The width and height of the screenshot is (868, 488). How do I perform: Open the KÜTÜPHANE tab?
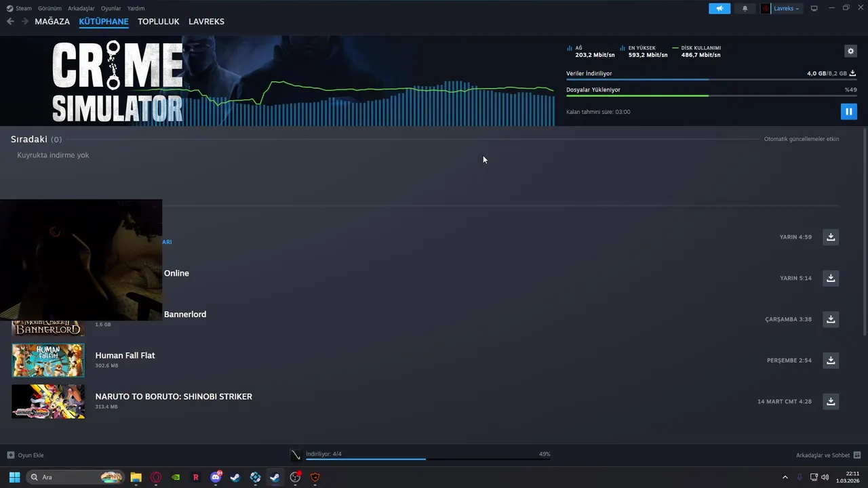pos(104,22)
